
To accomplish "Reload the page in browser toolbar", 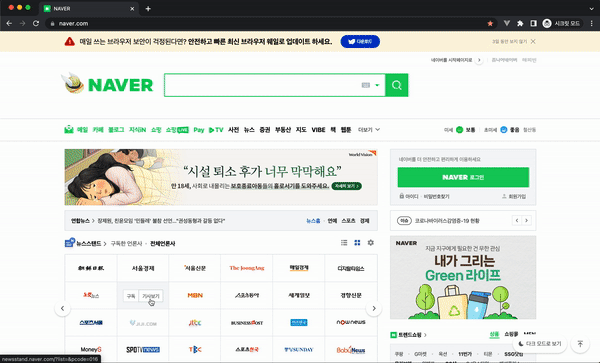I will (36, 23).
